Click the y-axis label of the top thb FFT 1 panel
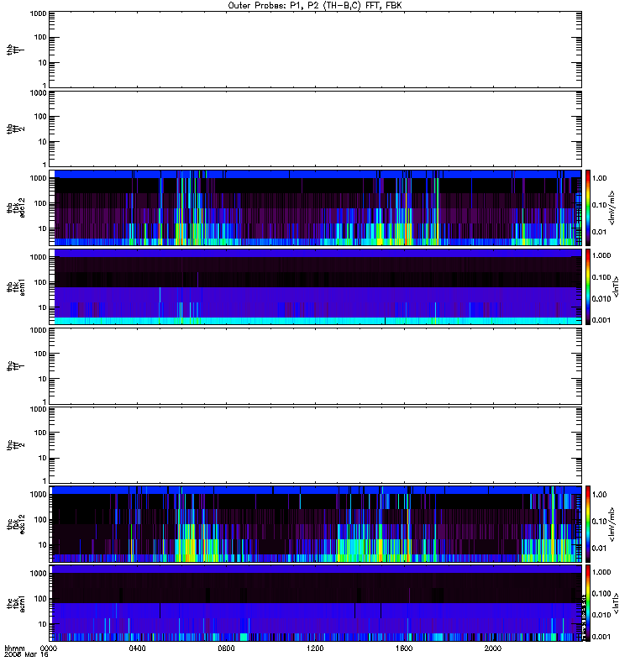630x672 pixels. (x=15, y=50)
